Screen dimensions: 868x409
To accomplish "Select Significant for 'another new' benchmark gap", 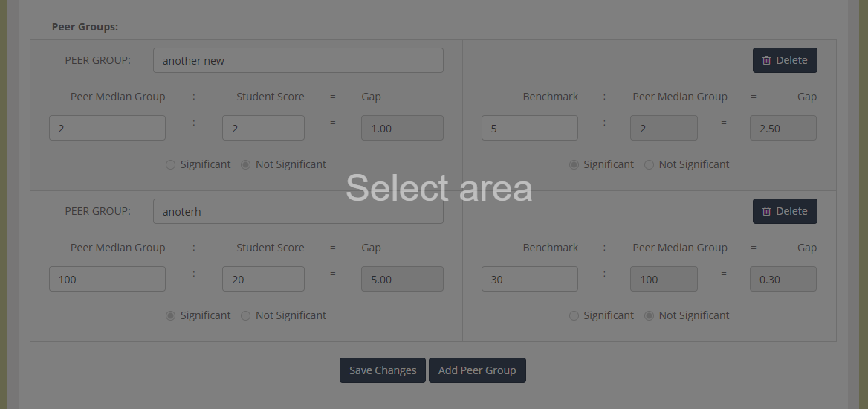I will click(x=574, y=164).
